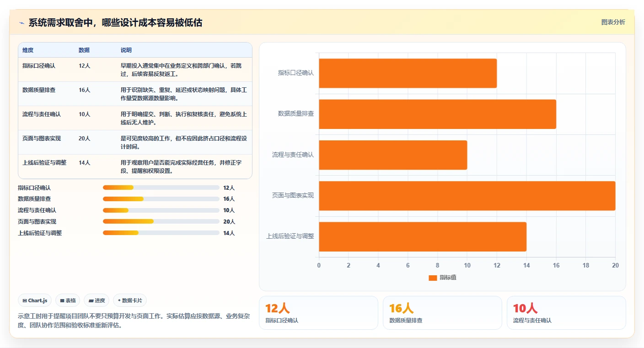This screenshot has height=348, width=644.
Task: Click the chart y-axis label 数据质量排查
Action: [x=296, y=114]
